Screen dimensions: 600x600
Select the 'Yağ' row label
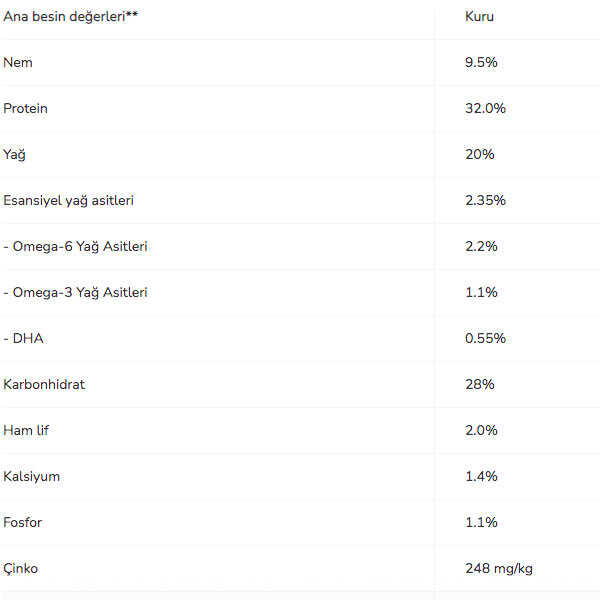[14, 154]
